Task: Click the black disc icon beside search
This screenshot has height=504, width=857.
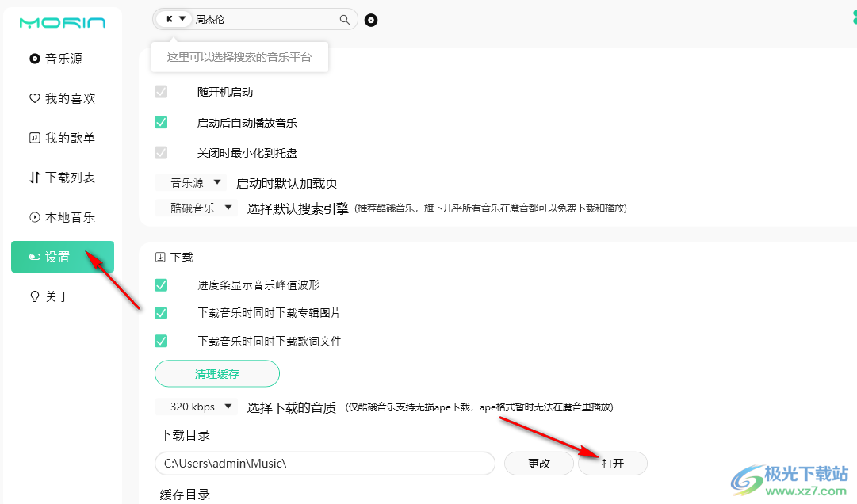Action: tap(370, 21)
